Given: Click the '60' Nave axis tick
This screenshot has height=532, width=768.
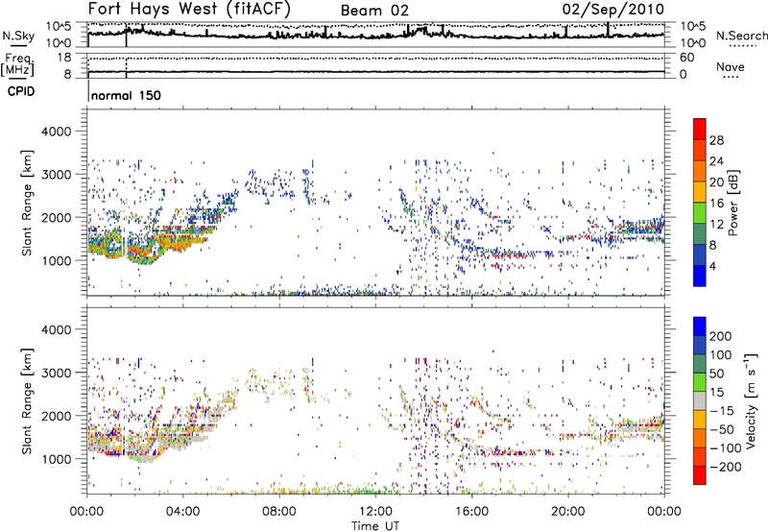Looking at the screenshot, I should point(687,58).
